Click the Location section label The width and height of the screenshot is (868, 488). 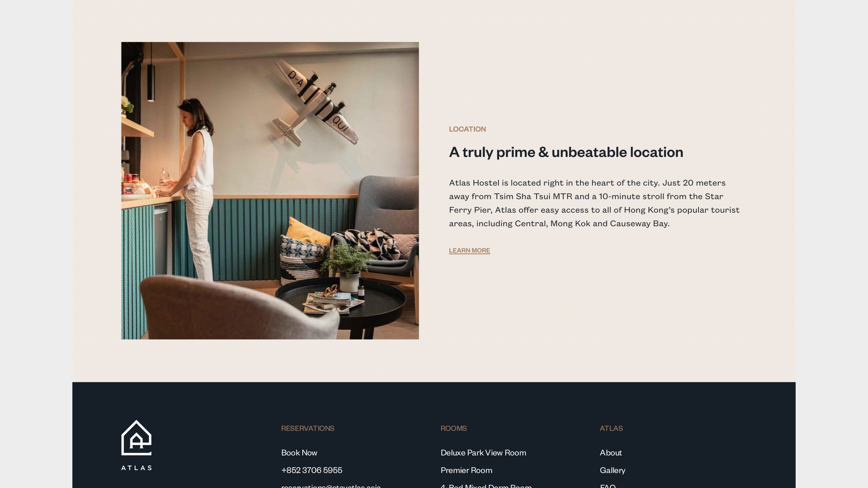pyautogui.click(x=467, y=129)
